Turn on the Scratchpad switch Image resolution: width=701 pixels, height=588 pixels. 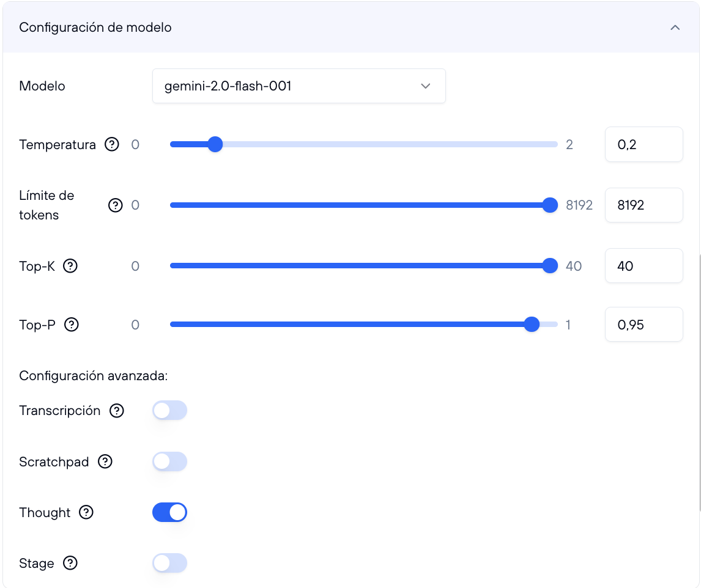pos(169,461)
